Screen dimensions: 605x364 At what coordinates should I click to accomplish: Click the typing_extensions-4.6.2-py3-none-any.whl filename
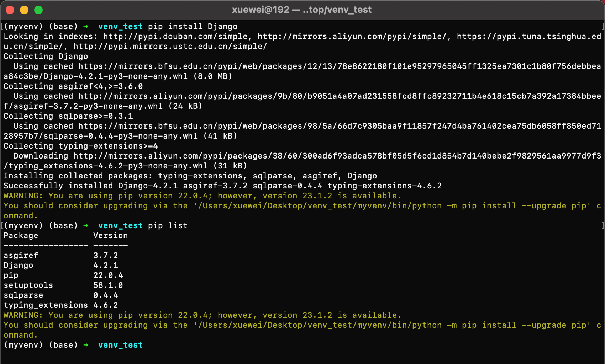click(x=108, y=166)
